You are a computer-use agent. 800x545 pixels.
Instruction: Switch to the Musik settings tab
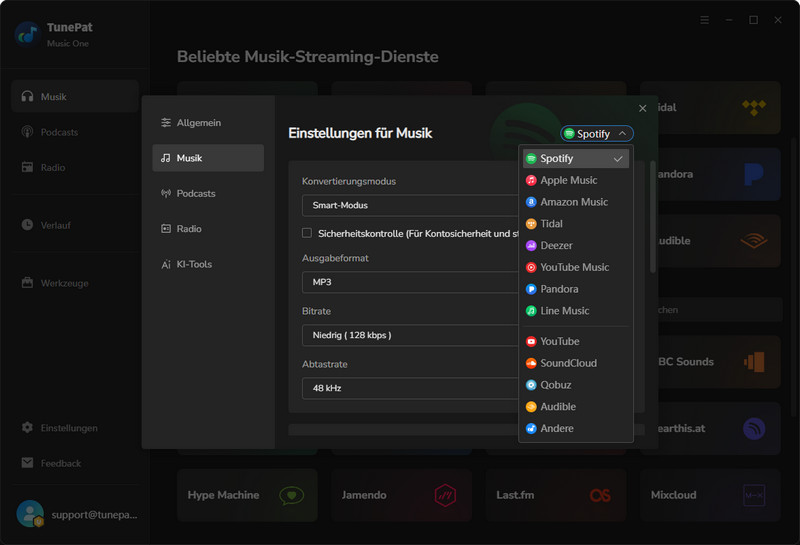pyautogui.click(x=208, y=158)
